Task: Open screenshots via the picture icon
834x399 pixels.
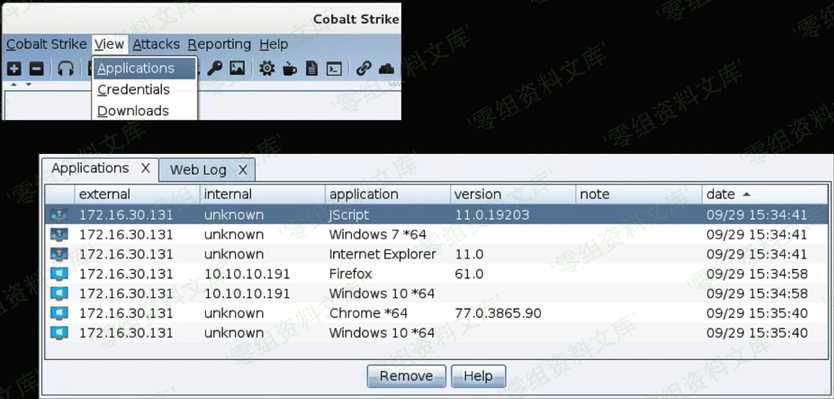Action: (237, 68)
